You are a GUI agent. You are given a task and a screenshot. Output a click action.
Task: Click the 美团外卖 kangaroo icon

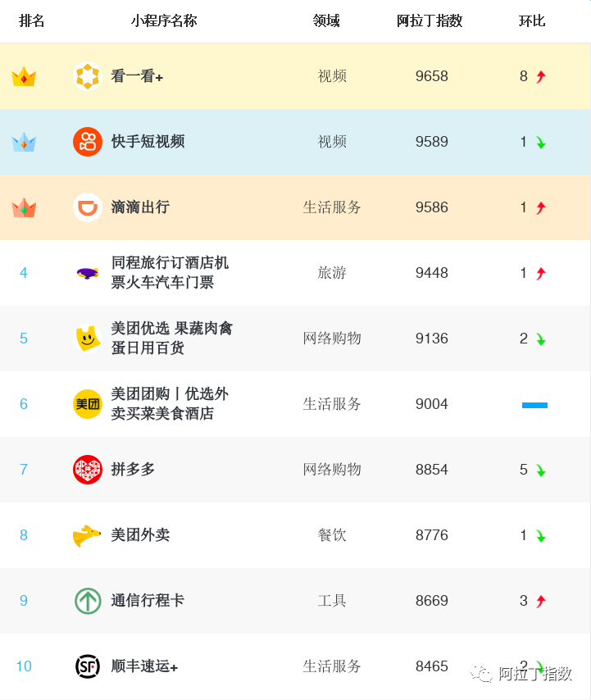[x=87, y=535]
